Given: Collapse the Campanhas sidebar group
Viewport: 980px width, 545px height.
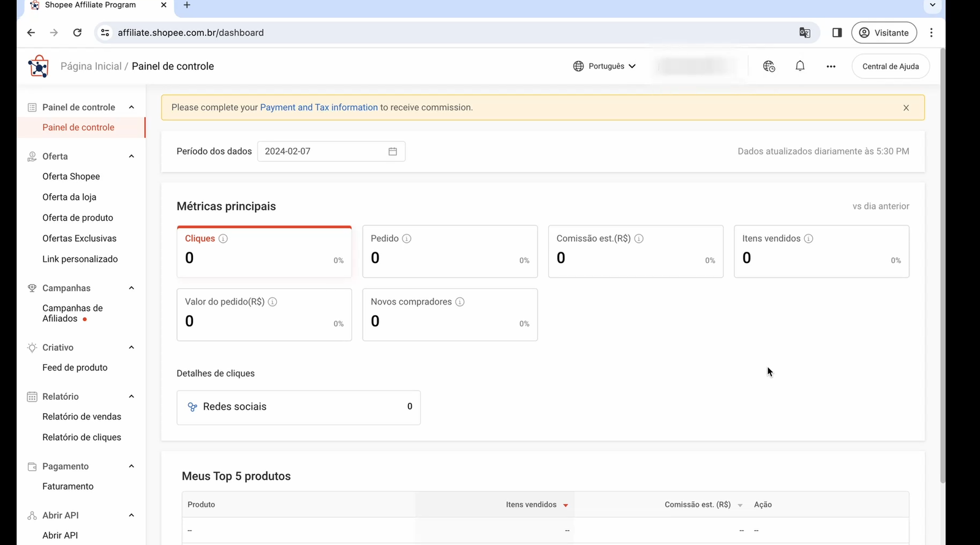Looking at the screenshot, I should [132, 288].
